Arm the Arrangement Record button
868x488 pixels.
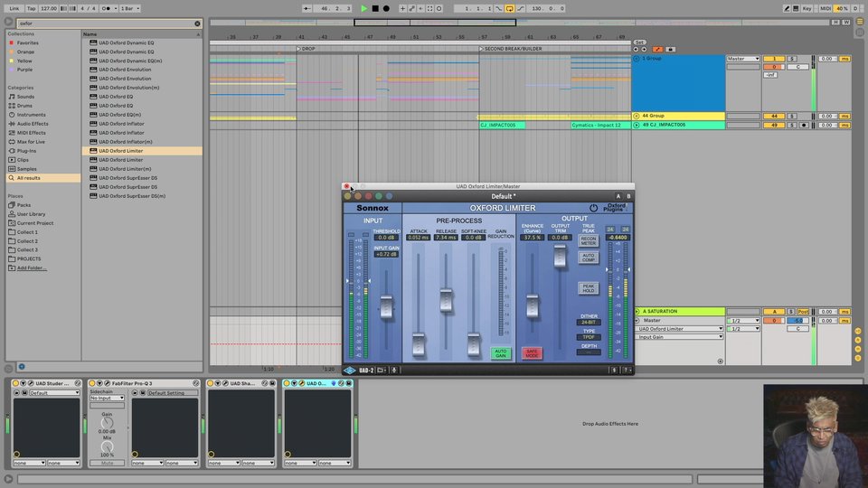386,8
